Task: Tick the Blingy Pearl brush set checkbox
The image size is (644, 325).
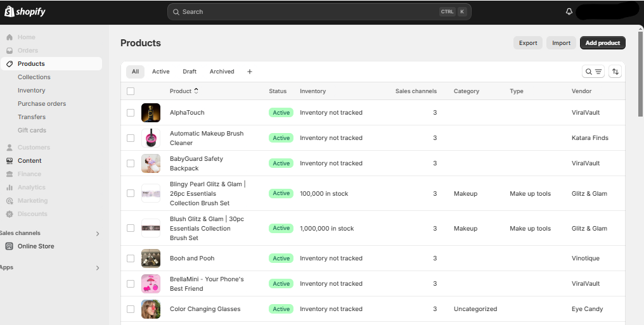Action: point(131,193)
